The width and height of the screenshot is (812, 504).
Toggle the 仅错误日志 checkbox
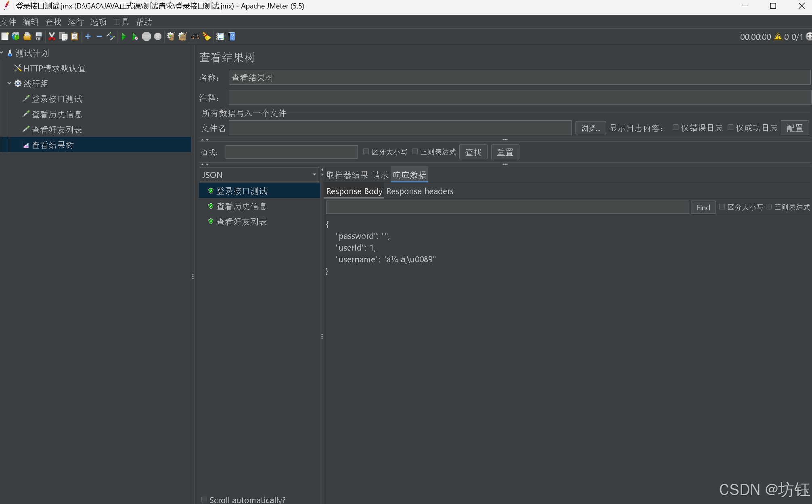(x=675, y=128)
